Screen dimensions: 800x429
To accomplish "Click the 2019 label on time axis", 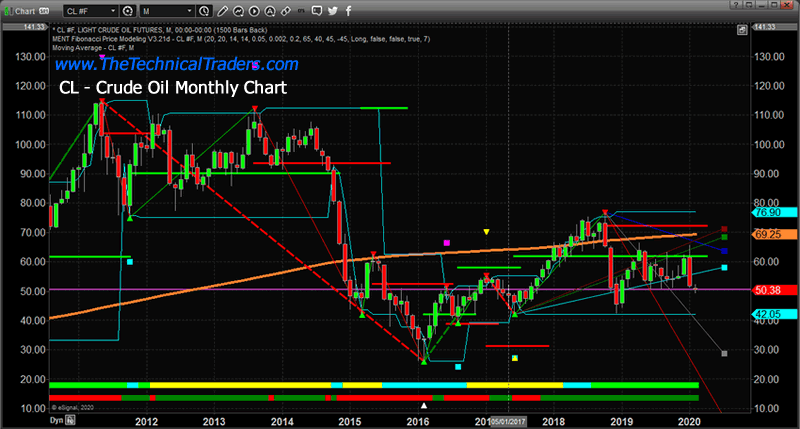I will tap(621, 422).
